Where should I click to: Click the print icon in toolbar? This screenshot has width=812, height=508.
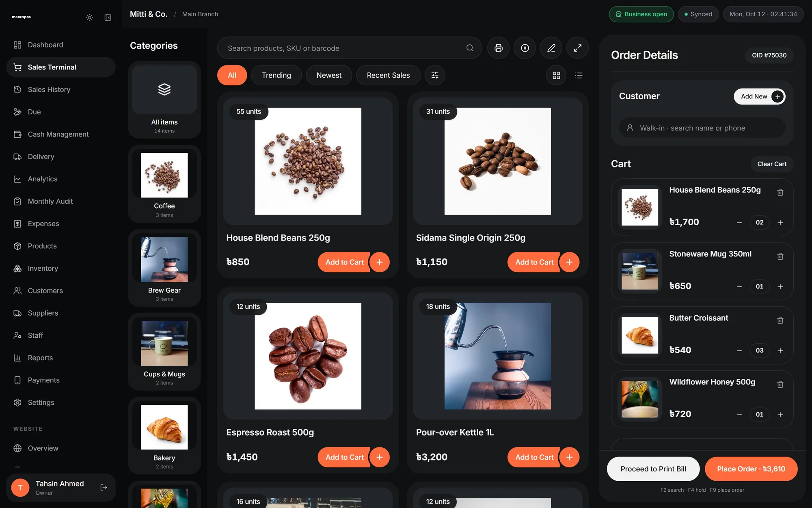[x=499, y=48]
